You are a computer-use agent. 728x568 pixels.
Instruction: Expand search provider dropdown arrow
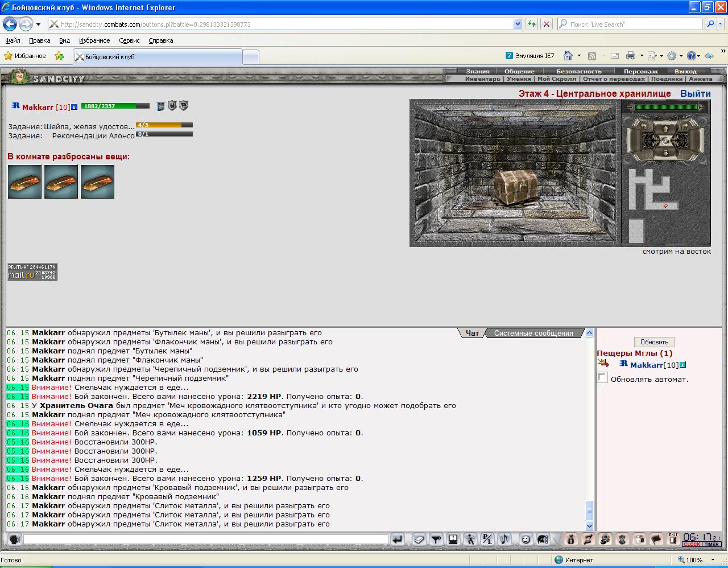tap(721, 24)
